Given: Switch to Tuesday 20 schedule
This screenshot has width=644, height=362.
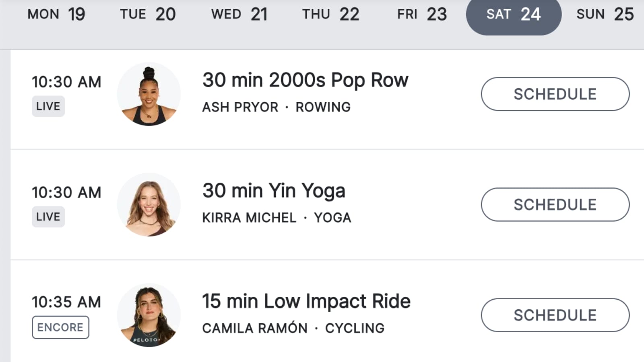Looking at the screenshot, I should [148, 14].
